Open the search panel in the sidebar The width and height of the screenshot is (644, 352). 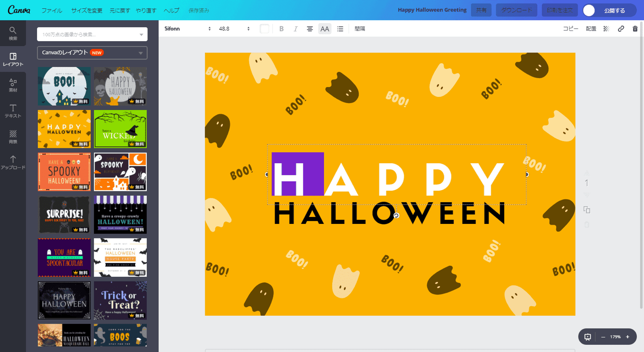point(13,34)
